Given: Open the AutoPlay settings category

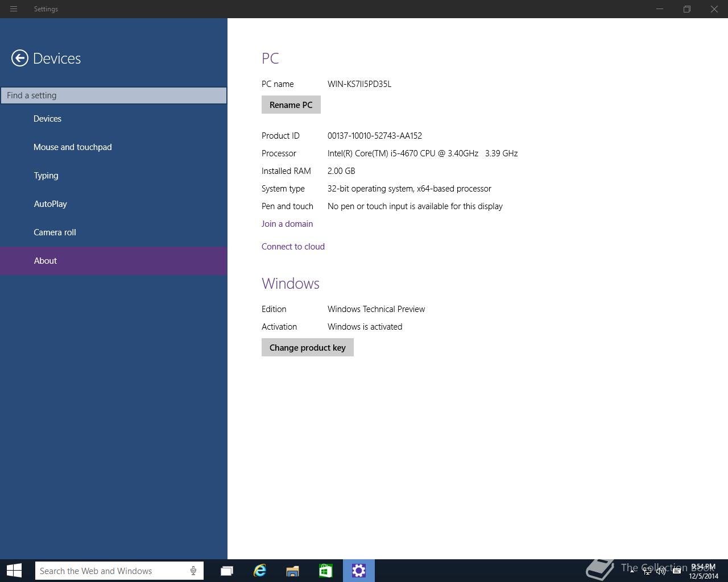Looking at the screenshot, I should [114, 204].
